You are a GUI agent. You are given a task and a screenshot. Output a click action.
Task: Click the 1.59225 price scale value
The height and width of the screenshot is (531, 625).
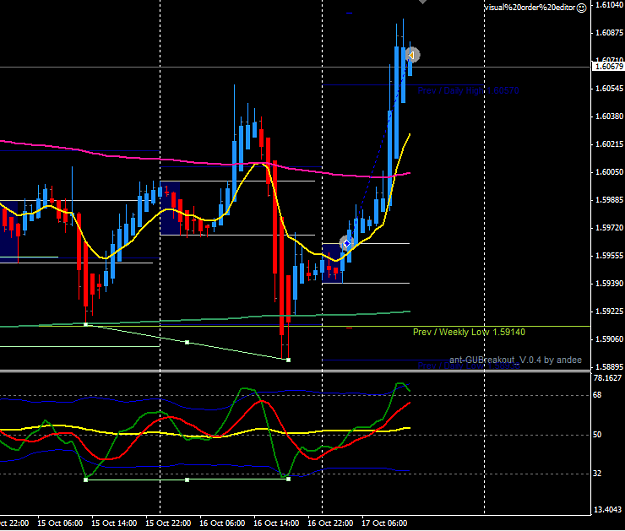click(x=609, y=311)
